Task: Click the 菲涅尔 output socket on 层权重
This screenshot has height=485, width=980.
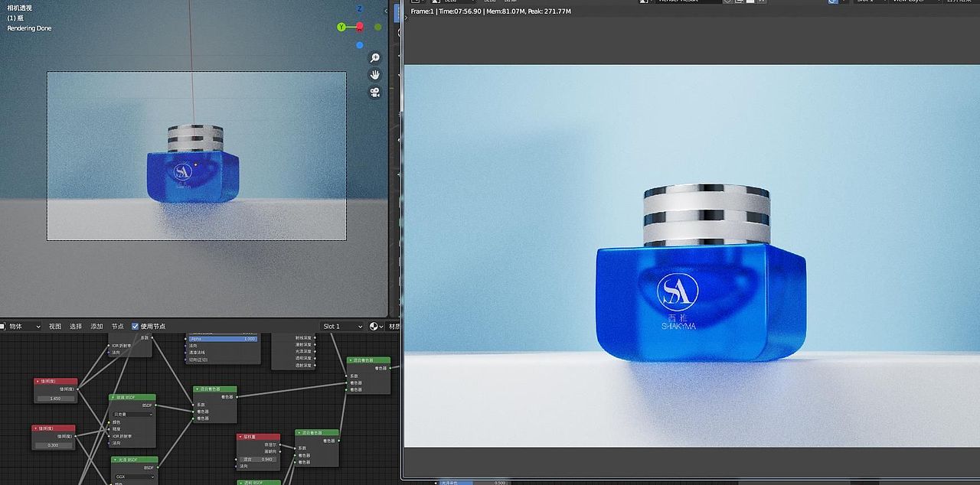Action: point(280,444)
